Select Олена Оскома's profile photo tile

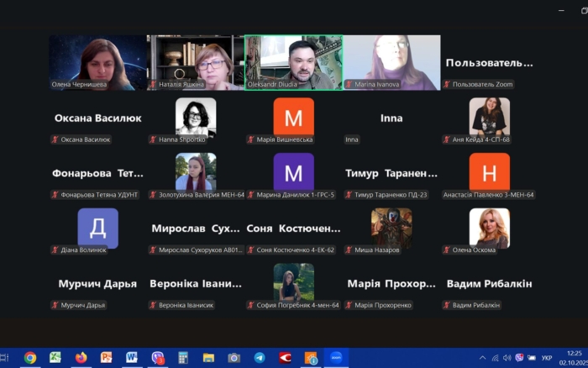click(x=489, y=227)
